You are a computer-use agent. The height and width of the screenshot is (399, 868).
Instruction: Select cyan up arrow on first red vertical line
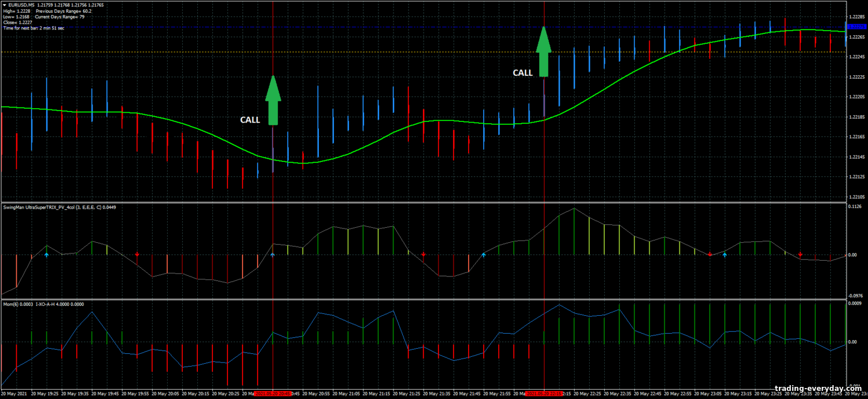tap(273, 254)
